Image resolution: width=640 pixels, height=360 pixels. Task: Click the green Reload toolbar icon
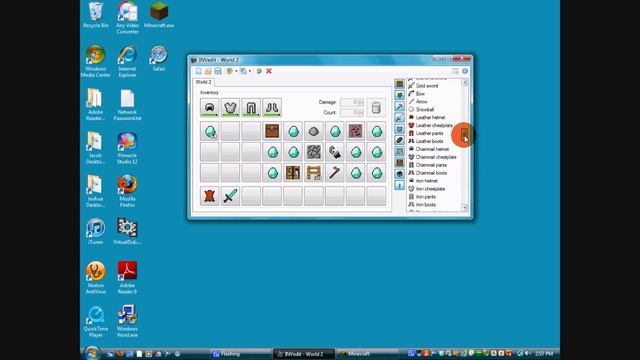[259, 71]
